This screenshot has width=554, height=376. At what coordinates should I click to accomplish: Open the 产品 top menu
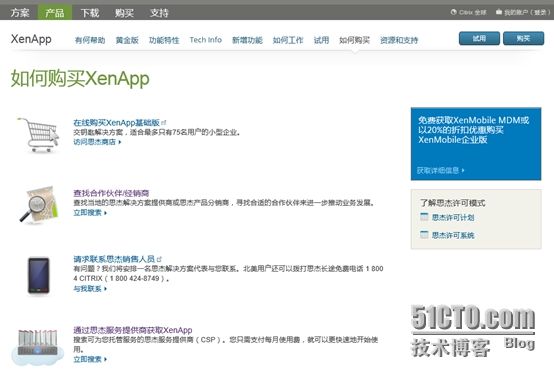click(55, 13)
